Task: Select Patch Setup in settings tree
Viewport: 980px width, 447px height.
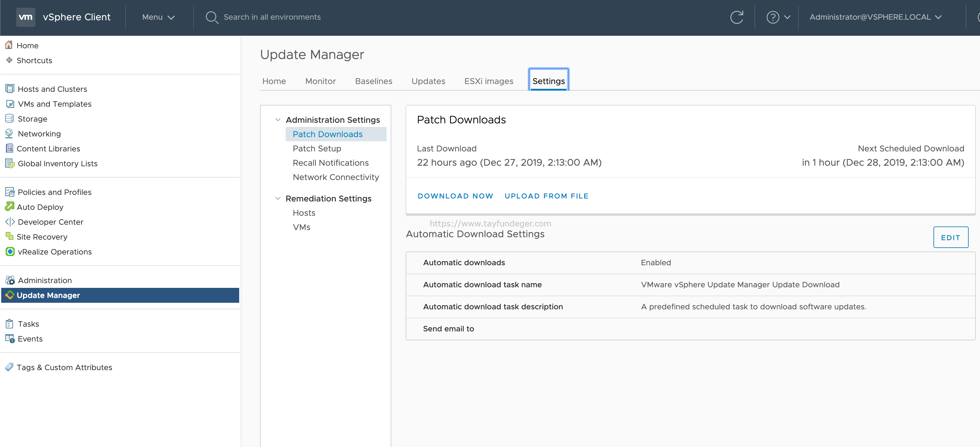Action: click(316, 149)
